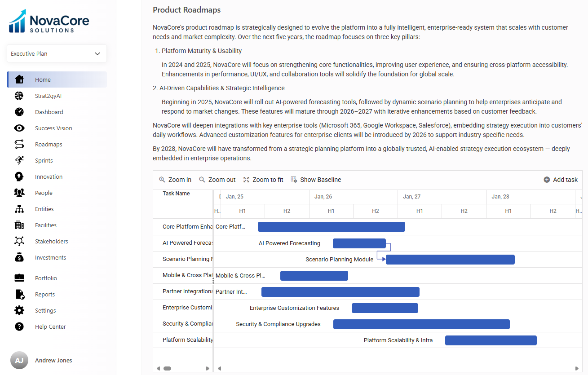Click the Success Vision eye icon
Image resolution: width=588 pixels, height=375 pixels.
19,128
